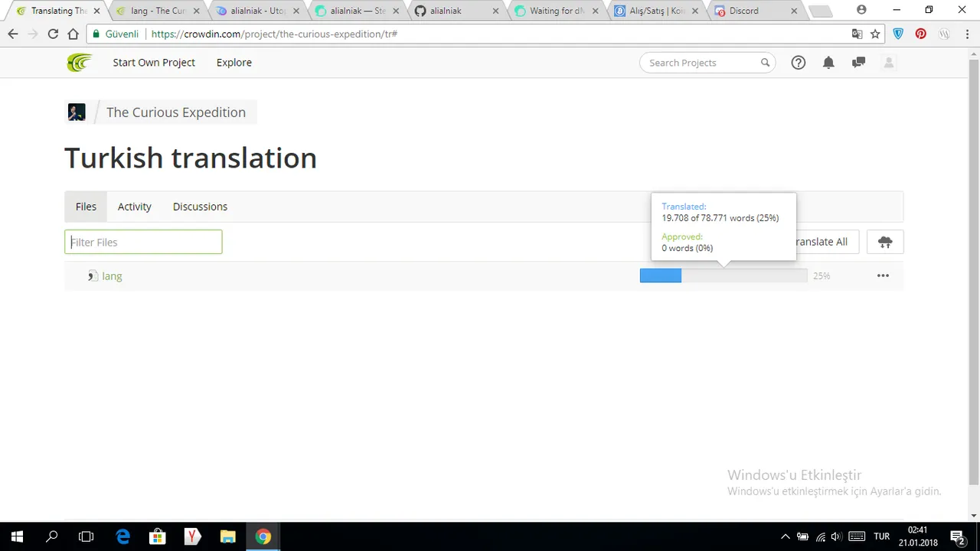Reload the page with the refresh icon
The height and width of the screenshot is (551, 980).
(53, 34)
